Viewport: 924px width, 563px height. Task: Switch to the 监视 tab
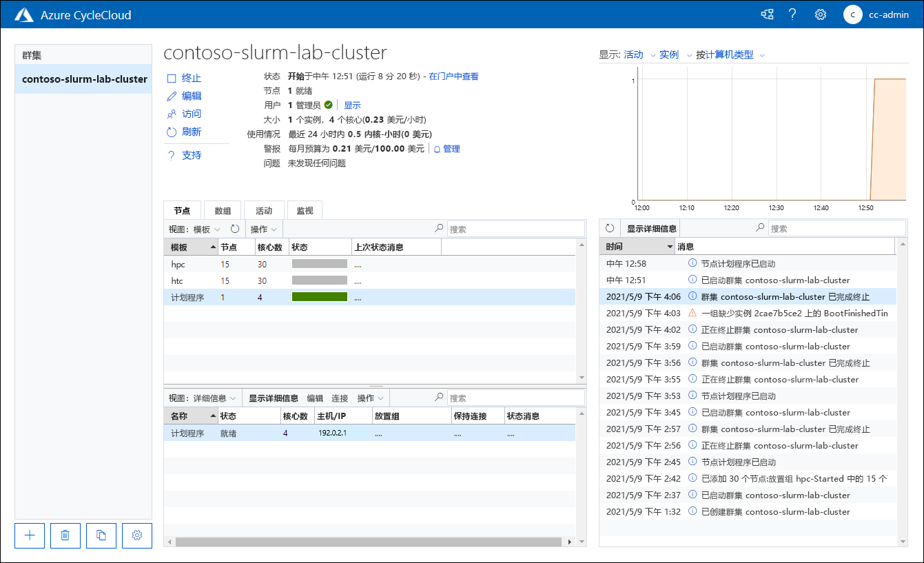click(305, 211)
